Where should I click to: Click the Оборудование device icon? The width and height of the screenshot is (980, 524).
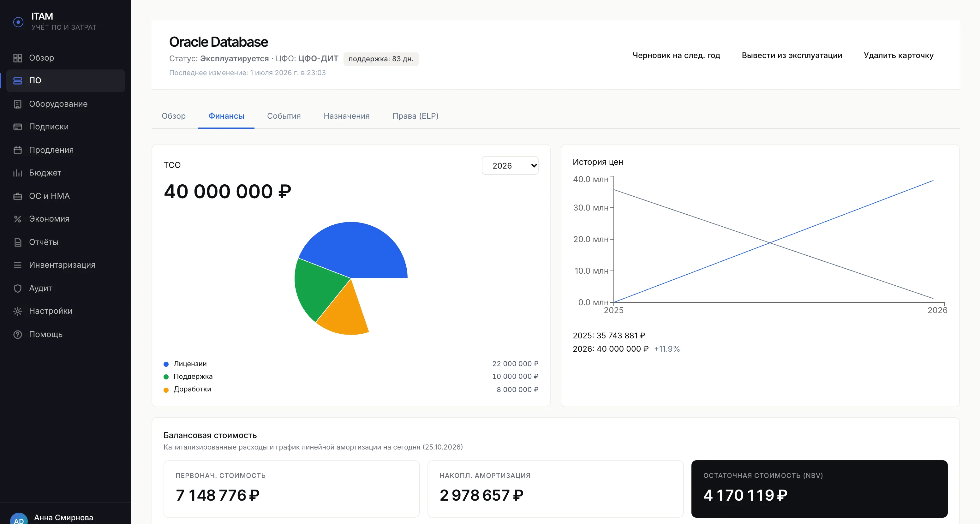17,104
